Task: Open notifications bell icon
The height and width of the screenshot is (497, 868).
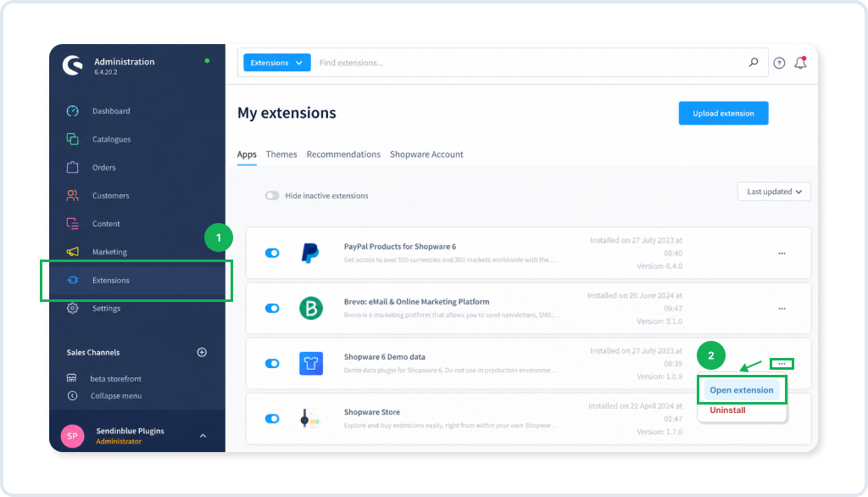Action: pyautogui.click(x=800, y=63)
